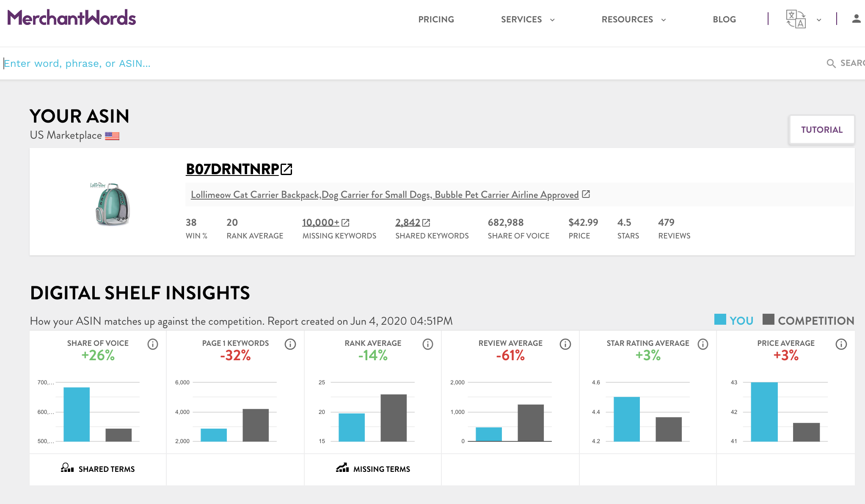Click the 4.5 stars value

pyautogui.click(x=624, y=222)
